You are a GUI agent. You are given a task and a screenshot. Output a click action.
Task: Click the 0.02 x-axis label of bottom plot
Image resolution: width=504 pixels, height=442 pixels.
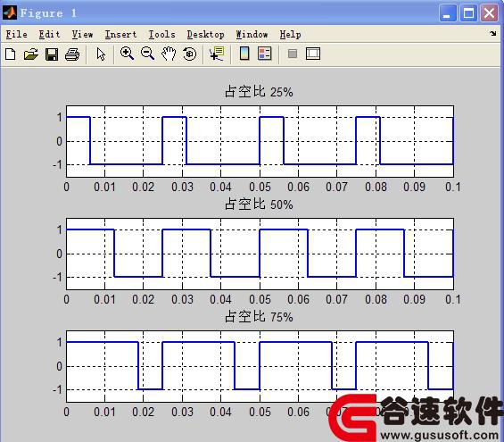(144, 412)
